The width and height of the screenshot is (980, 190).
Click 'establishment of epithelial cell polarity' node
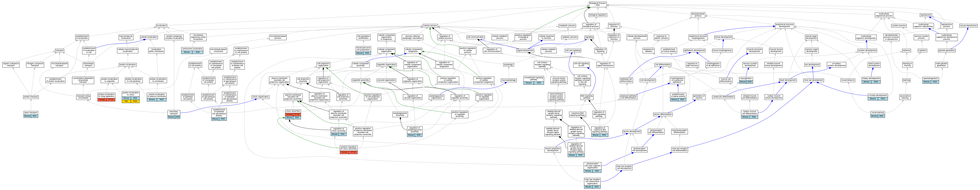188,97
